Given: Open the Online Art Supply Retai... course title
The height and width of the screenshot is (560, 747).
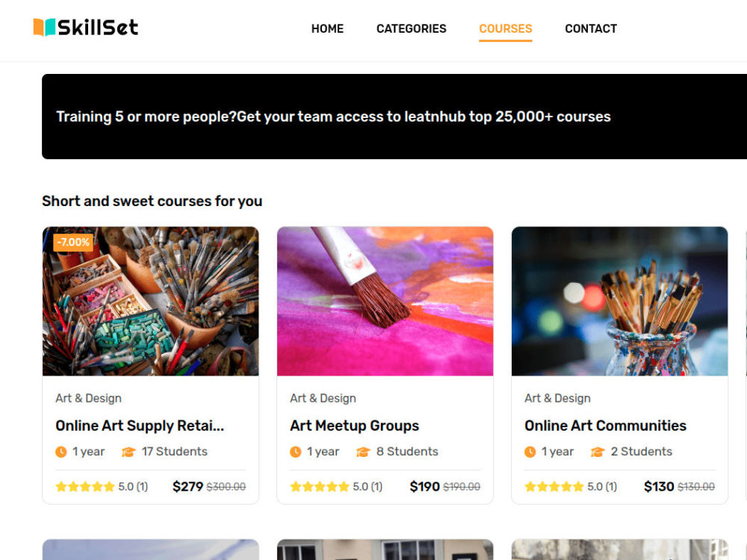Looking at the screenshot, I should click(x=140, y=426).
